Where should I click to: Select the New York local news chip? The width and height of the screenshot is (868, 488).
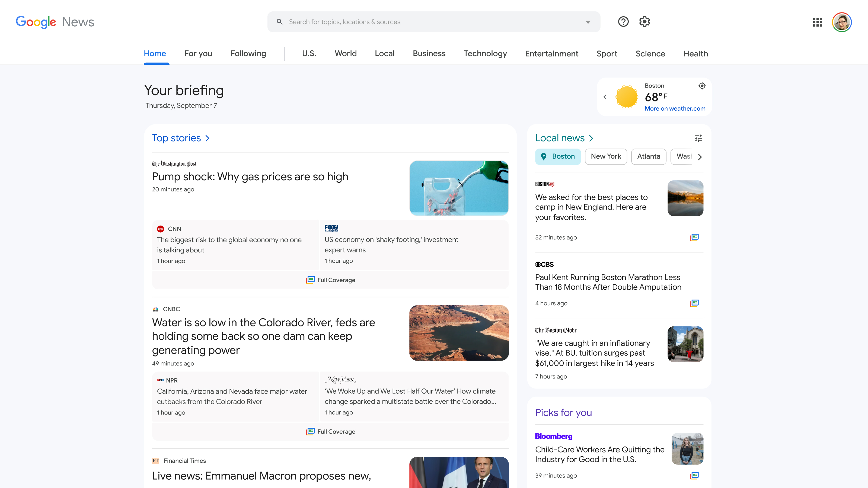tap(605, 156)
